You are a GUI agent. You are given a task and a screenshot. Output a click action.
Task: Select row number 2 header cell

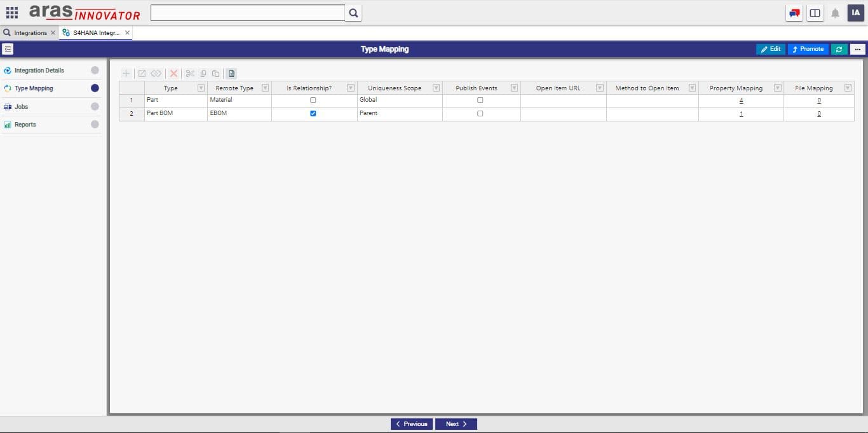click(132, 114)
